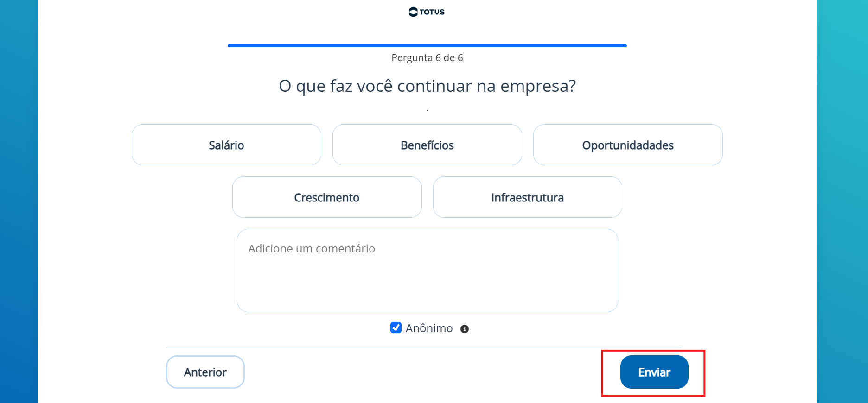
Task: Choose the Infraestrutura option
Action: 528,197
